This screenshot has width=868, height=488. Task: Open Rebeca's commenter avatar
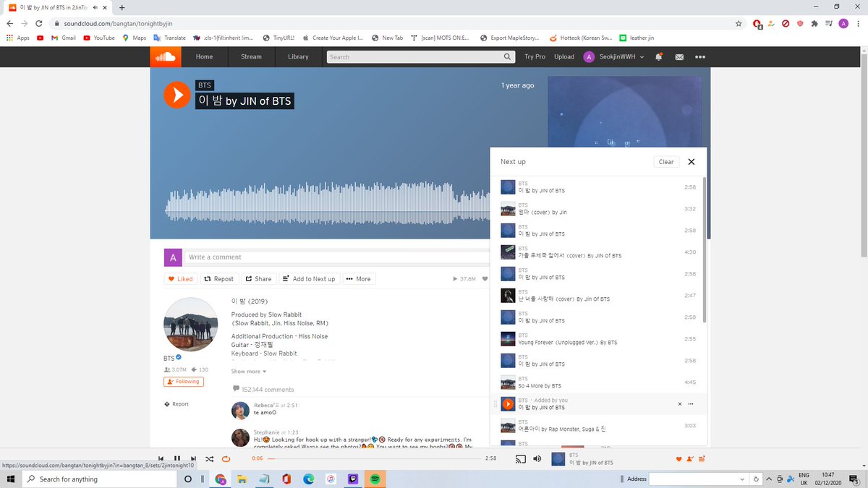pyautogui.click(x=240, y=410)
